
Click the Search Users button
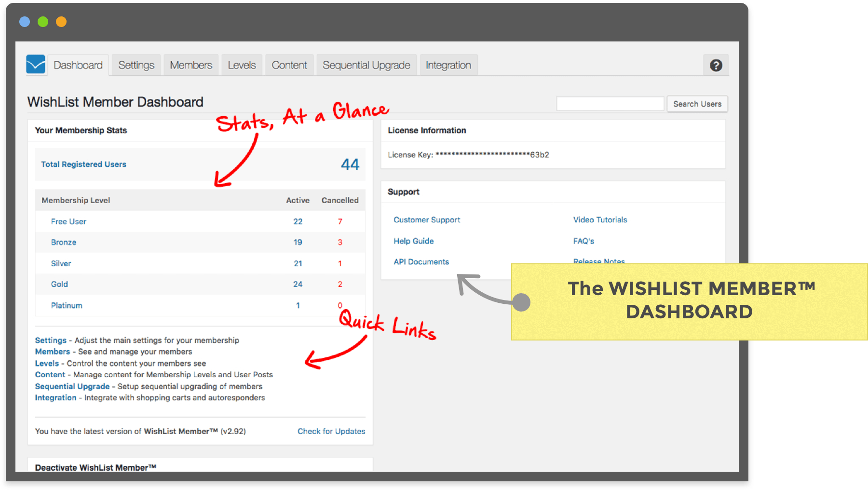pyautogui.click(x=697, y=104)
